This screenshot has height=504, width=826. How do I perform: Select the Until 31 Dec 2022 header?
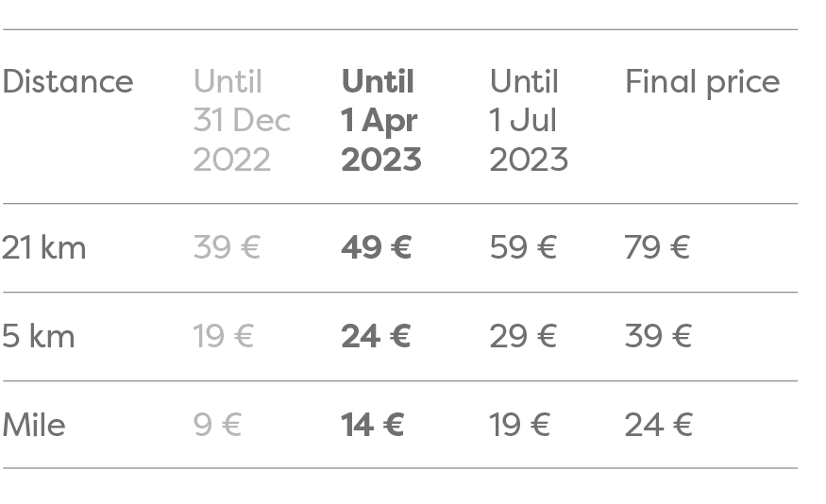coord(242,121)
